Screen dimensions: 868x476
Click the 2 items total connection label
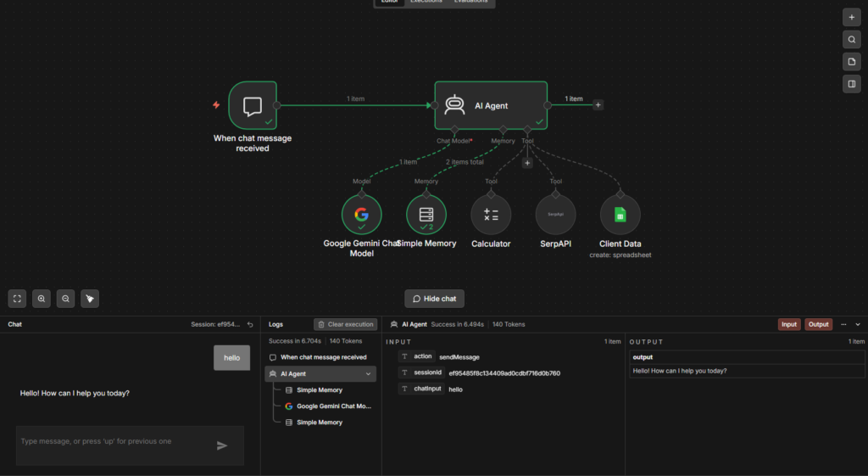click(x=465, y=162)
